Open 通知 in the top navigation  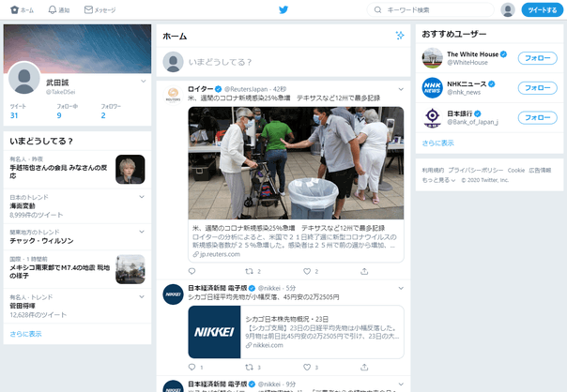point(59,10)
